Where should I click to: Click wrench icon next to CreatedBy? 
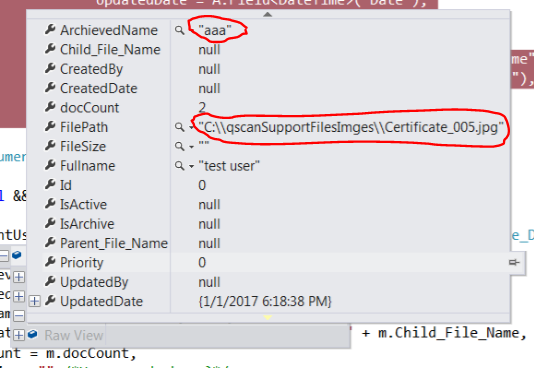50,68
